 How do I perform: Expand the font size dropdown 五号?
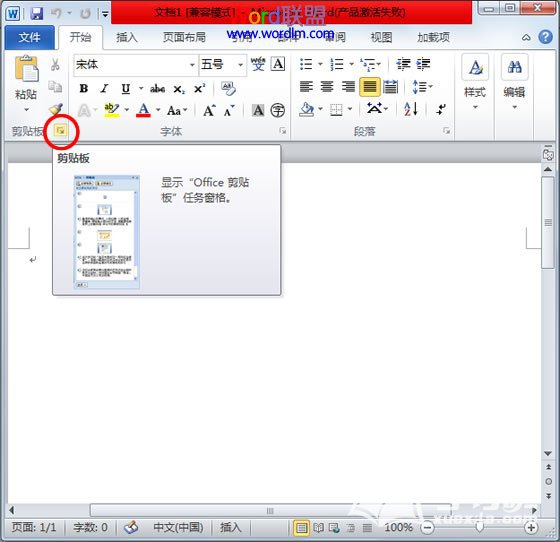pos(241,65)
